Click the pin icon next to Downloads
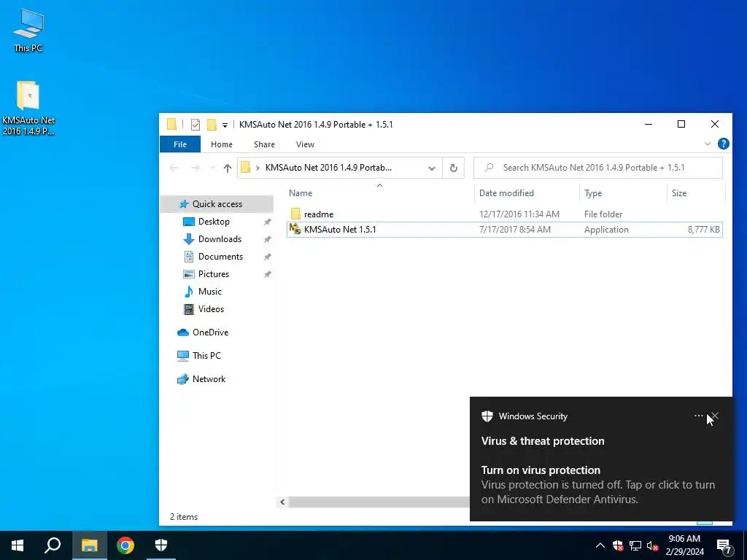This screenshot has height=560, width=747. click(x=267, y=239)
